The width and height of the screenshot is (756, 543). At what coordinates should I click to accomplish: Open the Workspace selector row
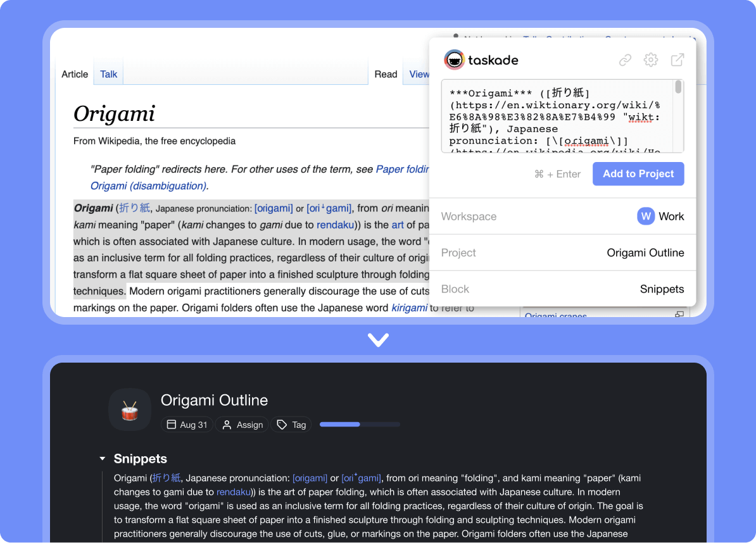click(562, 216)
